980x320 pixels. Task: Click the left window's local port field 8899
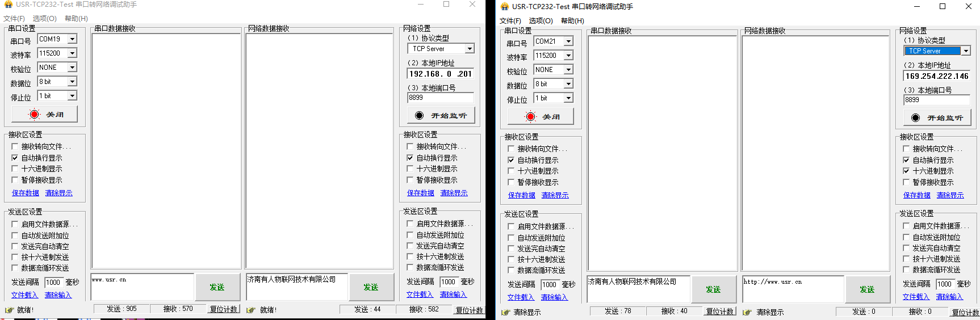441,98
